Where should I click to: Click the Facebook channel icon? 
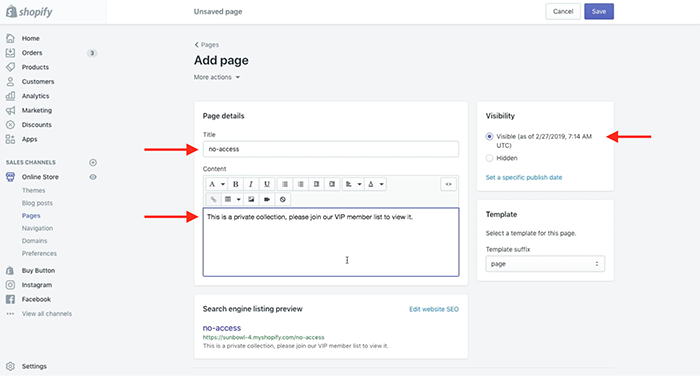point(10,299)
